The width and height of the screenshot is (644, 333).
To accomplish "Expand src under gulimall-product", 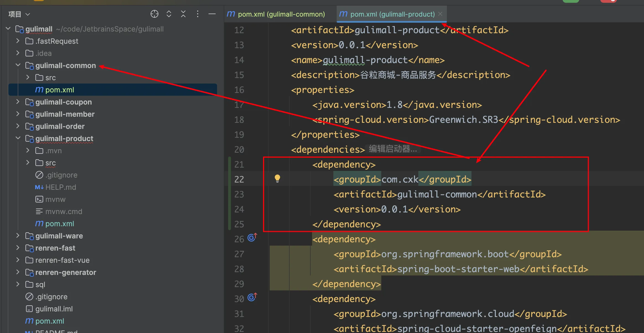I will (x=28, y=162).
